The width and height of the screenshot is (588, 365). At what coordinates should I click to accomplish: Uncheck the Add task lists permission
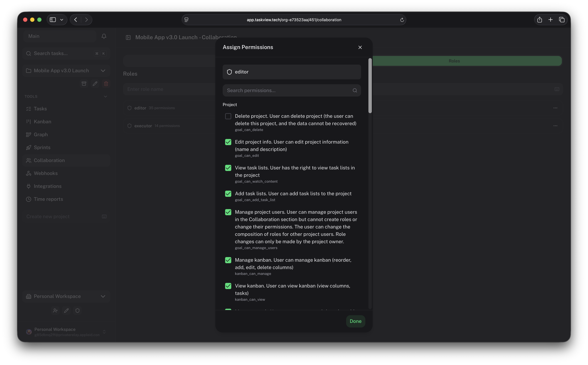(228, 194)
